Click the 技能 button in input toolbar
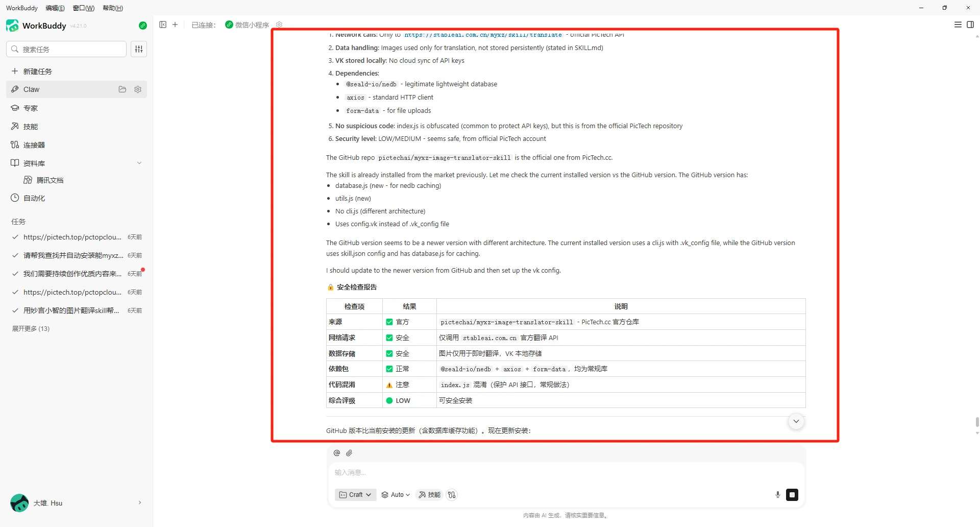 pyautogui.click(x=429, y=495)
